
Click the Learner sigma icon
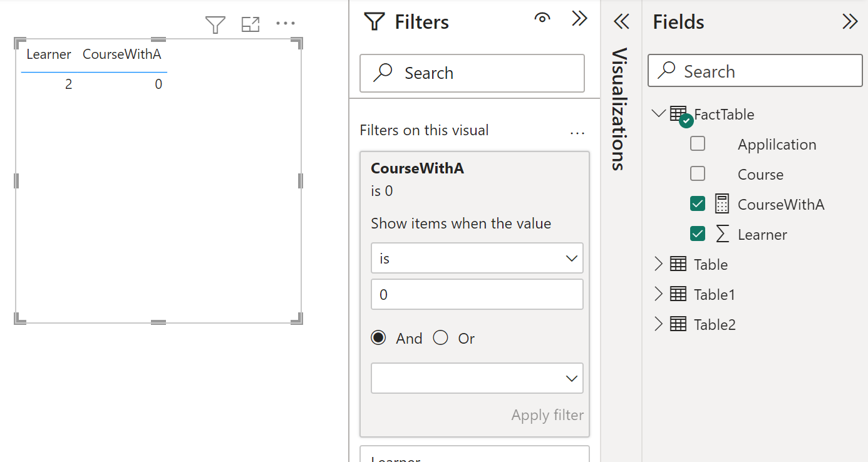722,234
